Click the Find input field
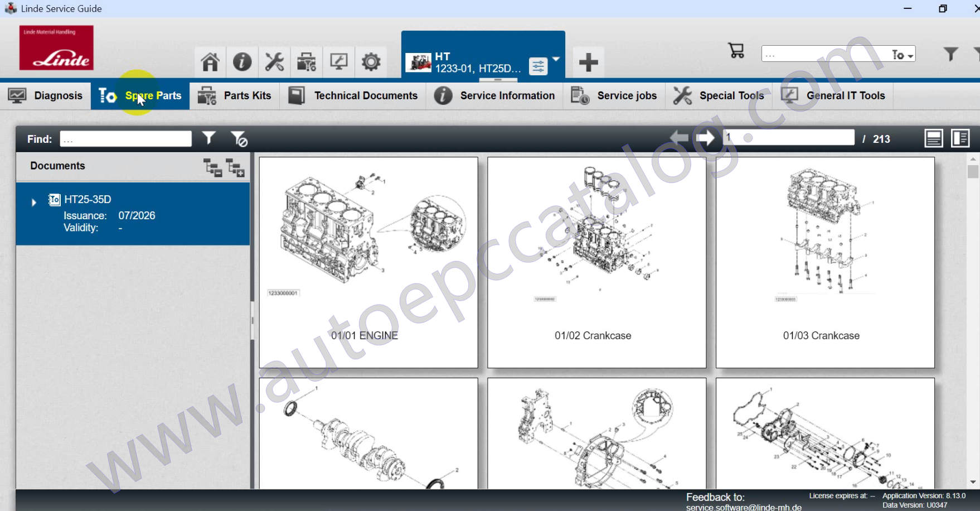This screenshot has width=980, height=511. 126,139
